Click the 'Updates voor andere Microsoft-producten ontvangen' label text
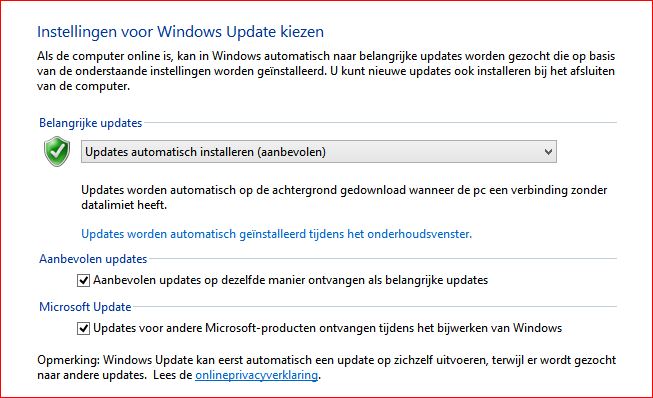653x398 pixels. tap(327, 328)
